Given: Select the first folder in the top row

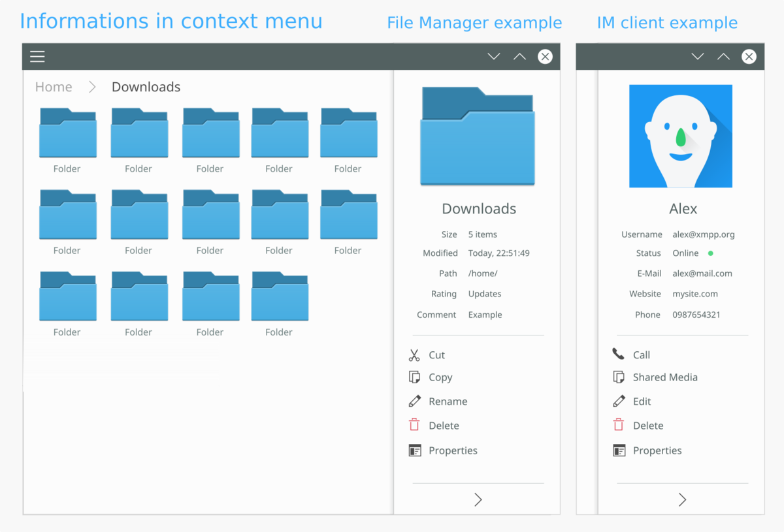Looking at the screenshot, I should coord(67,133).
